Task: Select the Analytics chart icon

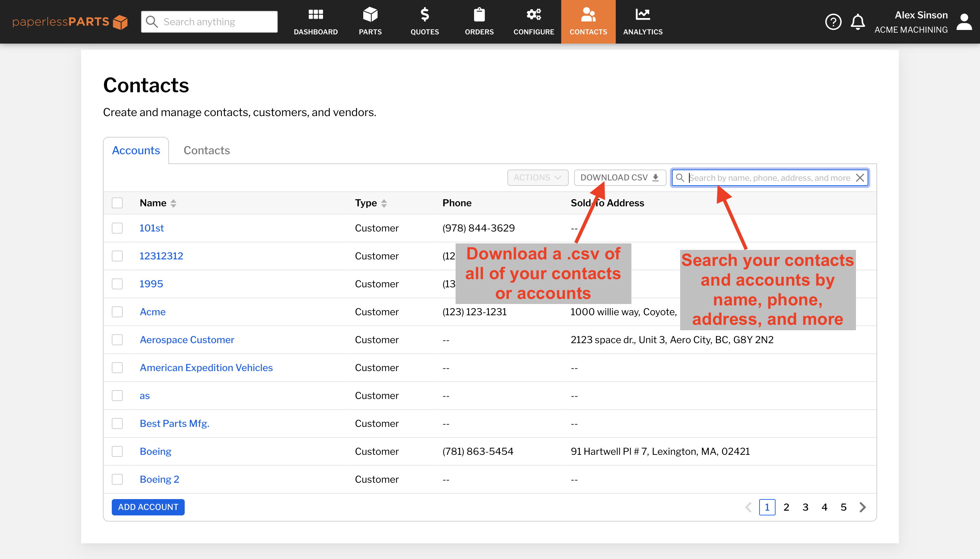Action: pos(642,15)
